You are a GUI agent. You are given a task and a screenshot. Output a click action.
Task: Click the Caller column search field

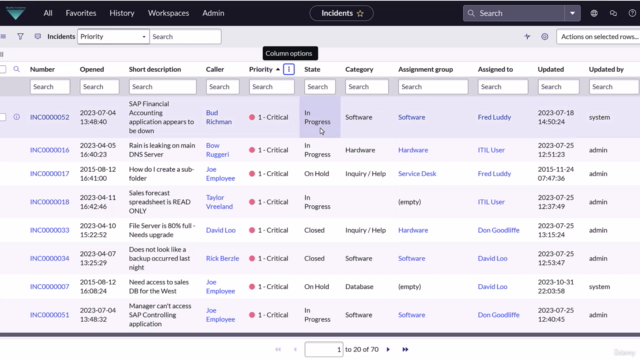[x=222, y=87]
